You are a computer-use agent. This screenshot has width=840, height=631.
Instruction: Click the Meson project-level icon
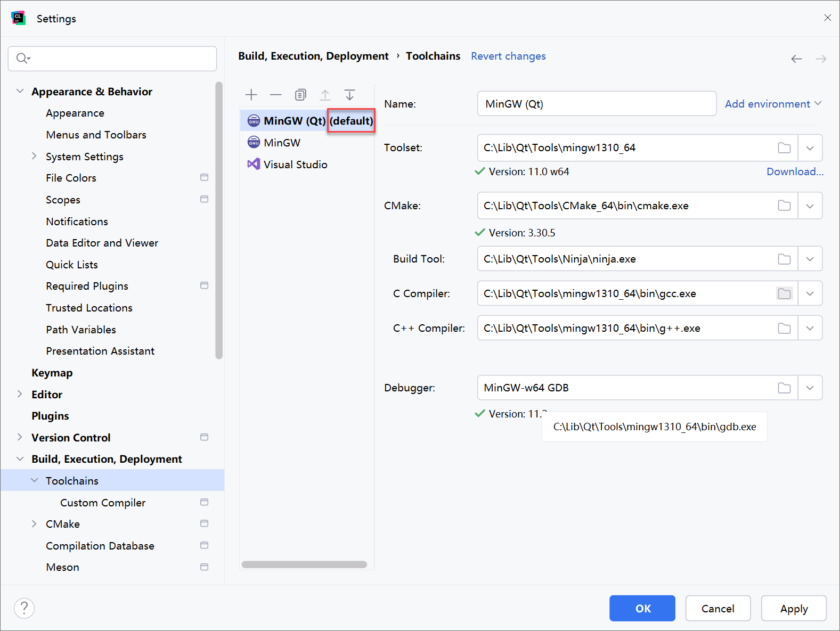click(x=204, y=567)
